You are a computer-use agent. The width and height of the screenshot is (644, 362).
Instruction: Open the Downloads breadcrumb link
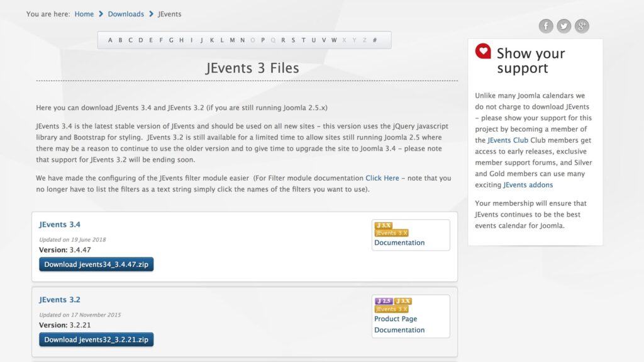tap(126, 14)
